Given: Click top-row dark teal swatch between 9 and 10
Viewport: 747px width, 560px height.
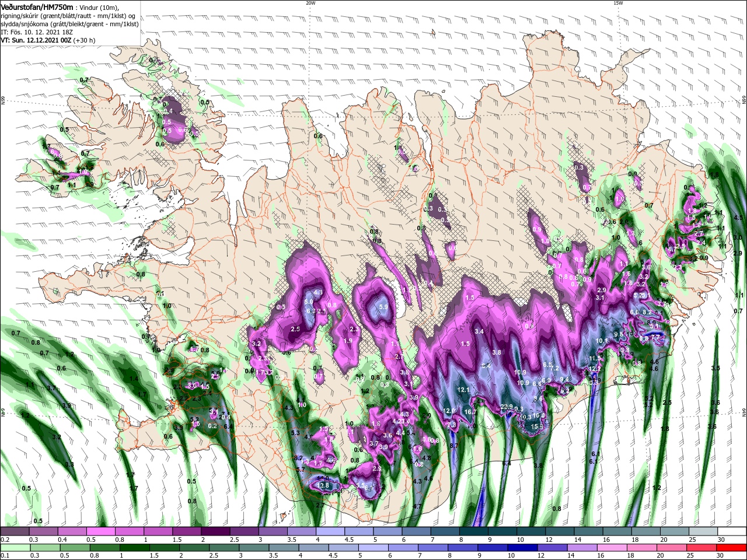Looking at the screenshot, I should (503, 531).
